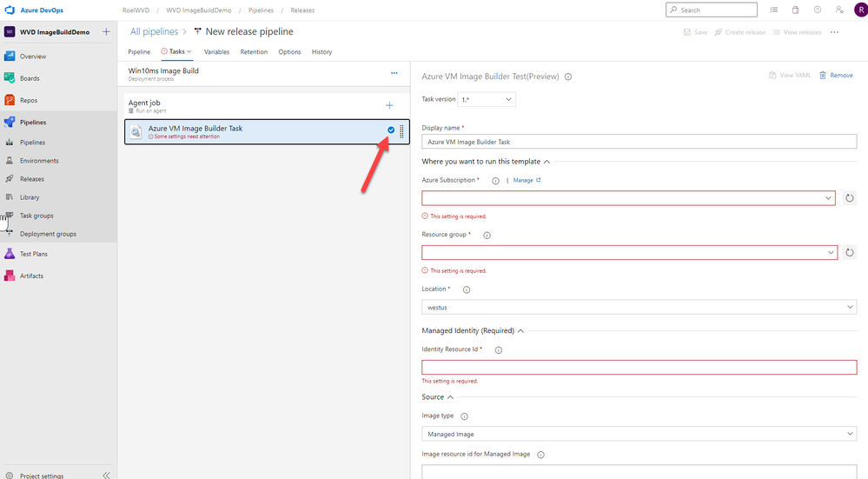Click the Azure DevOps logo
Image resolution: width=868 pixels, height=479 pixels.
click(x=10, y=10)
